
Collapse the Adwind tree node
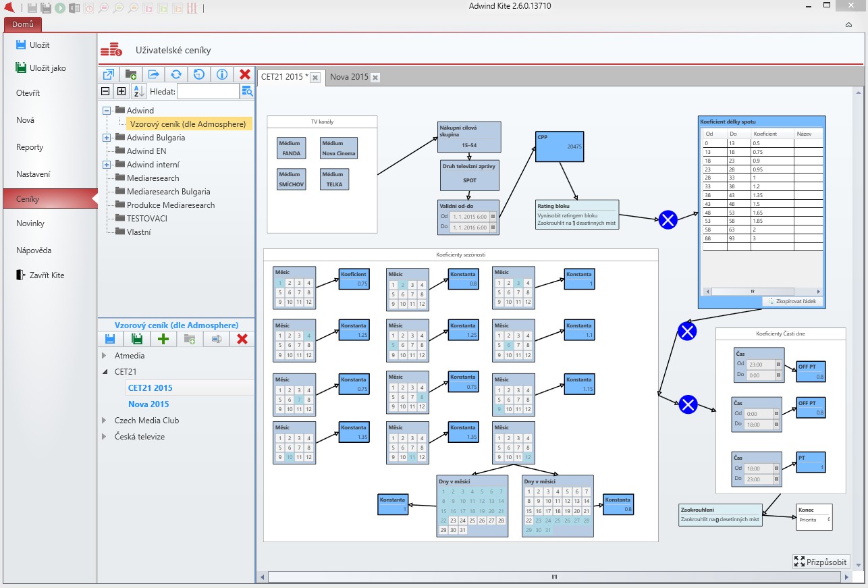click(107, 111)
